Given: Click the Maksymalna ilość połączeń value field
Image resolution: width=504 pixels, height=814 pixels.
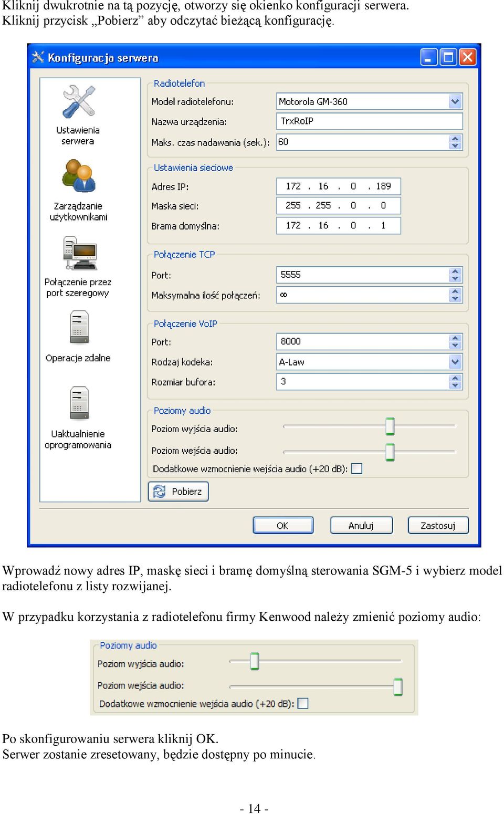Looking at the screenshot, I should point(363,295).
